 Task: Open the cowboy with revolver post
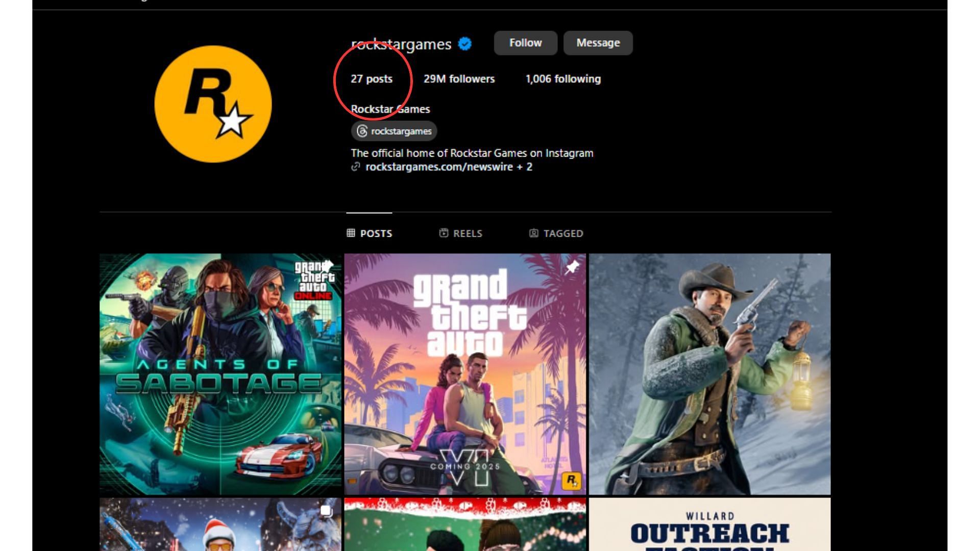(x=709, y=374)
